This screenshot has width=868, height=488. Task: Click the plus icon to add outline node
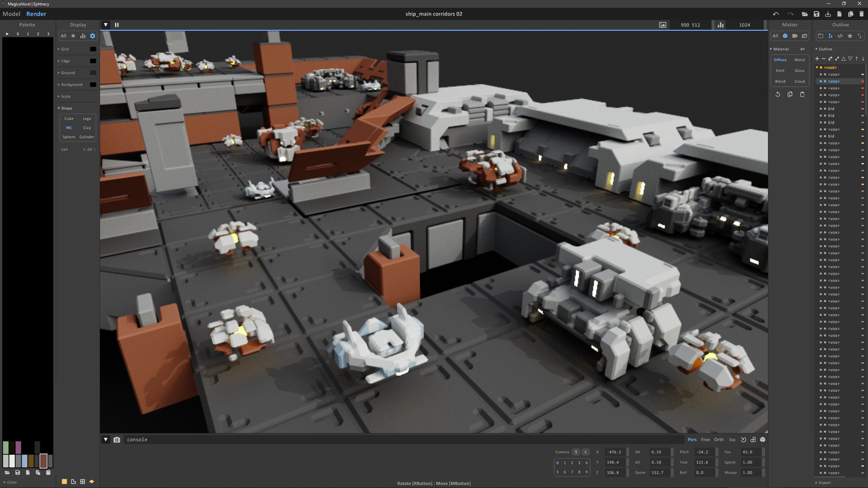coord(817,59)
